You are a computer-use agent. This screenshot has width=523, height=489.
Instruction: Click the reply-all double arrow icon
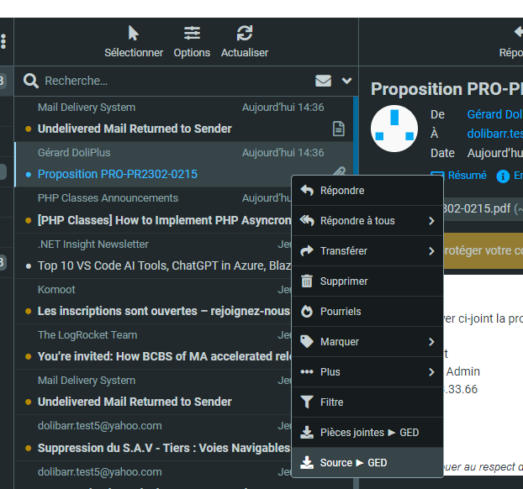(307, 220)
